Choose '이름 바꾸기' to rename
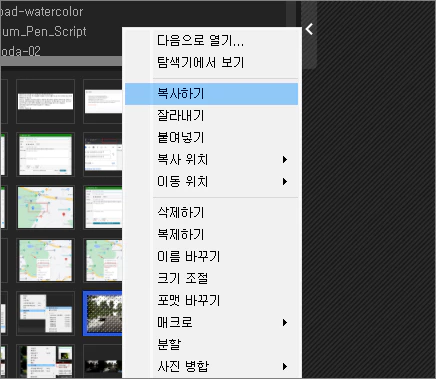This screenshot has width=436, height=379. click(211, 257)
